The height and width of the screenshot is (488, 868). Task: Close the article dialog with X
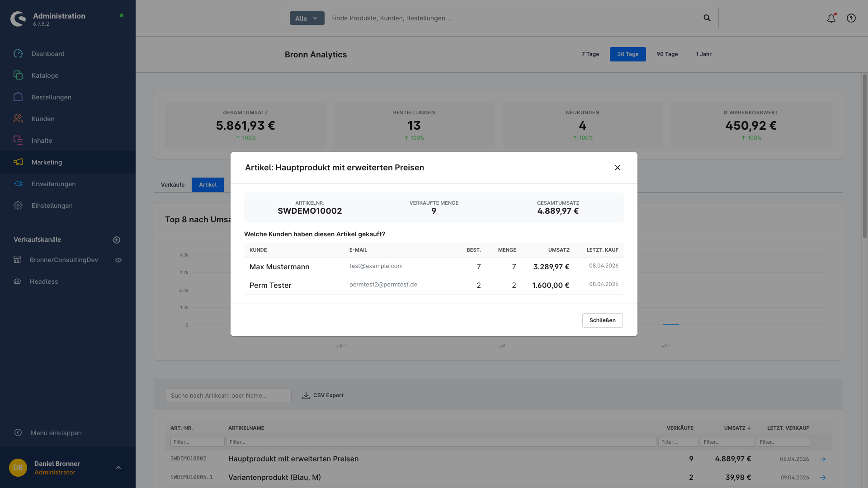tap(617, 168)
